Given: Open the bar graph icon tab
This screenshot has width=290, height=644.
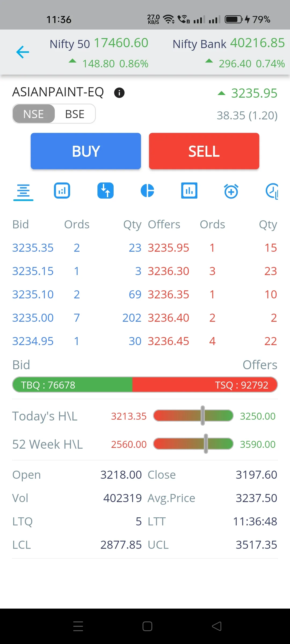Looking at the screenshot, I should (x=189, y=191).
